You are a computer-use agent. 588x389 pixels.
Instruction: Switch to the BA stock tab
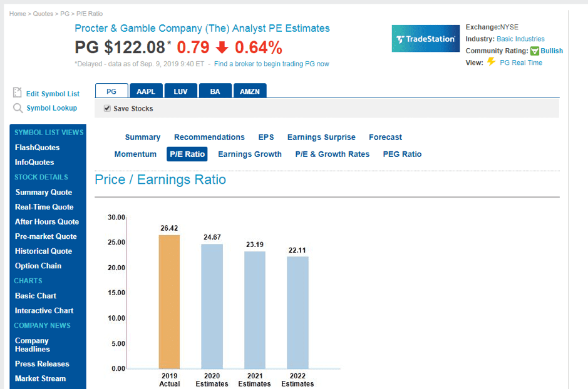coord(215,91)
